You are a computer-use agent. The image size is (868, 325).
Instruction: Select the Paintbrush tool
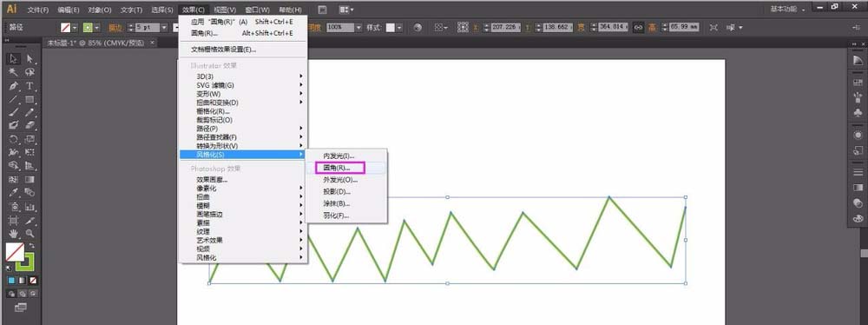14,113
